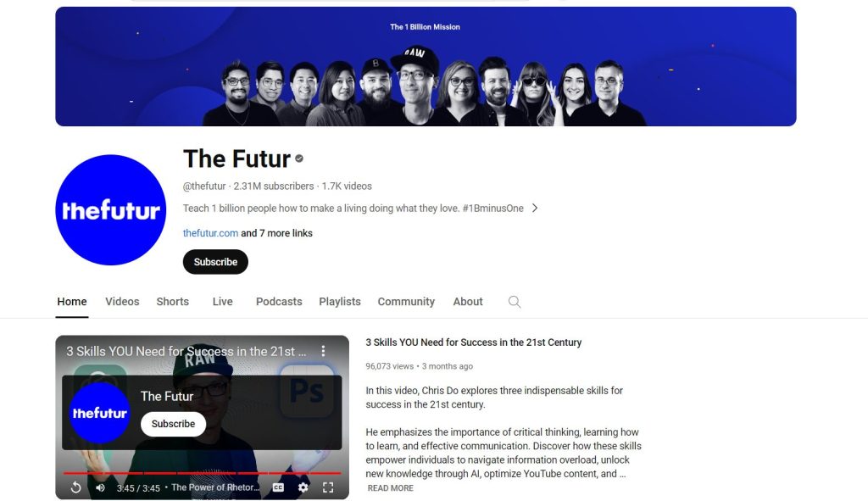Click the round thefutur channel avatar

coord(111,210)
